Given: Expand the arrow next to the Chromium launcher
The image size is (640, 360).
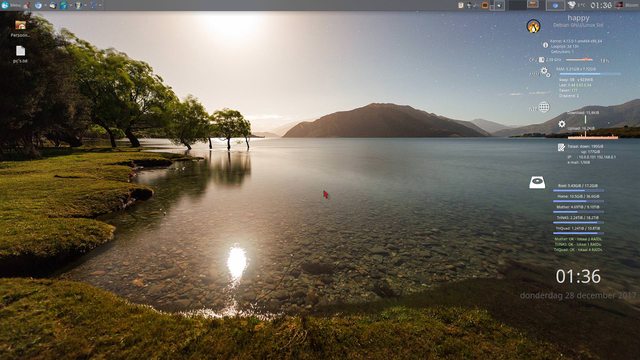Looking at the screenshot, I should 45,5.
